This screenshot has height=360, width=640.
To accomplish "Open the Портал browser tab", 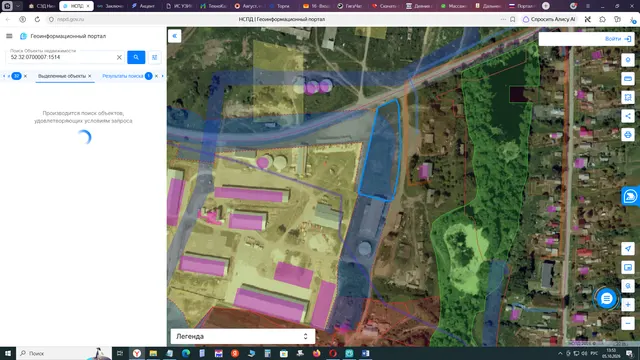I will [522, 6].
